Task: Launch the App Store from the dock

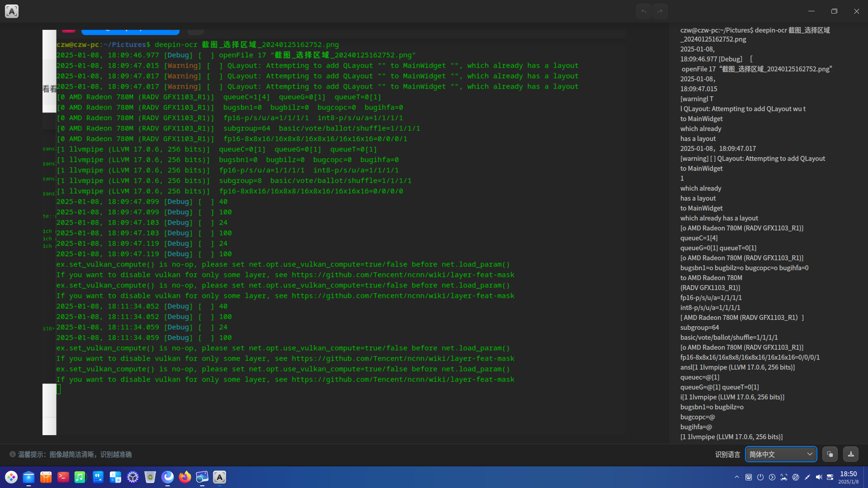Action: point(46,477)
